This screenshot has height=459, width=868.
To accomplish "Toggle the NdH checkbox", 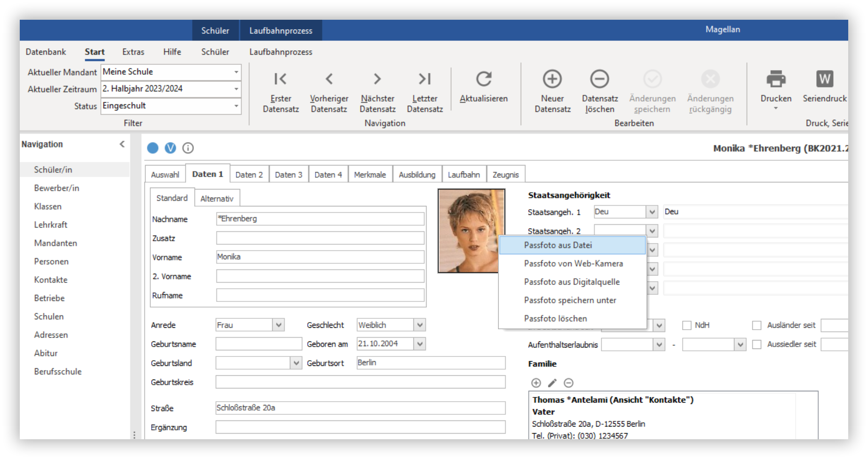I will [x=687, y=325].
